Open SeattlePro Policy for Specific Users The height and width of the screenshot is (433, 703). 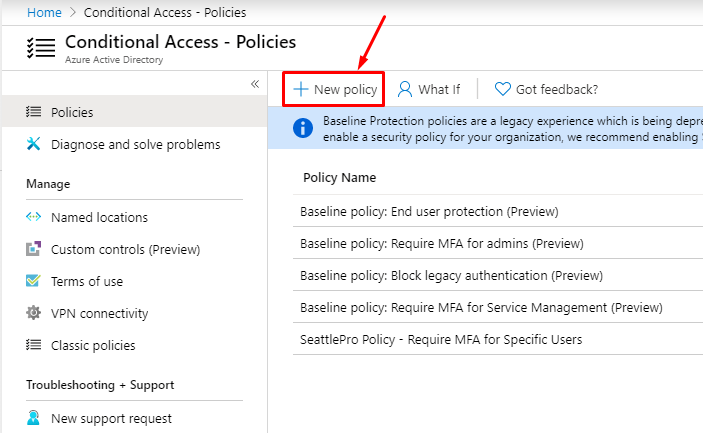pos(441,339)
